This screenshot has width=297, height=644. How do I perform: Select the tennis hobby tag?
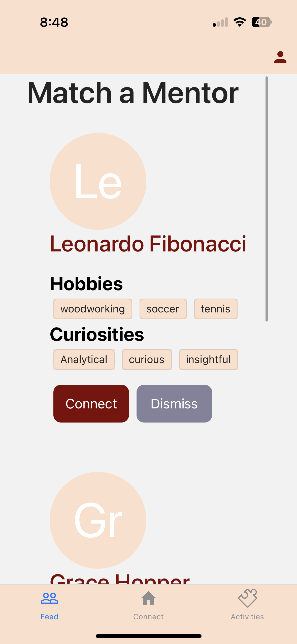tap(216, 309)
